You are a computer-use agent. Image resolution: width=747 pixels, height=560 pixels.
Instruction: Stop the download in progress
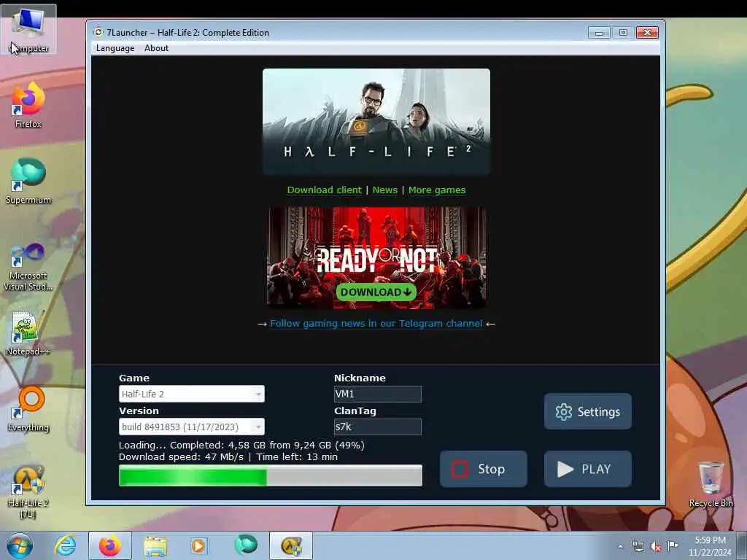484,469
